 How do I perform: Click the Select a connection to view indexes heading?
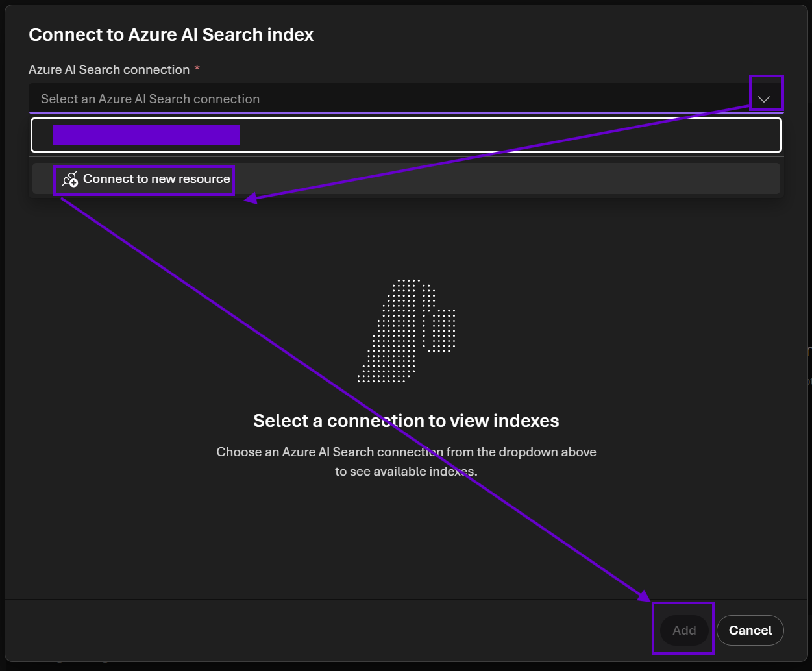click(x=406, y=421)
